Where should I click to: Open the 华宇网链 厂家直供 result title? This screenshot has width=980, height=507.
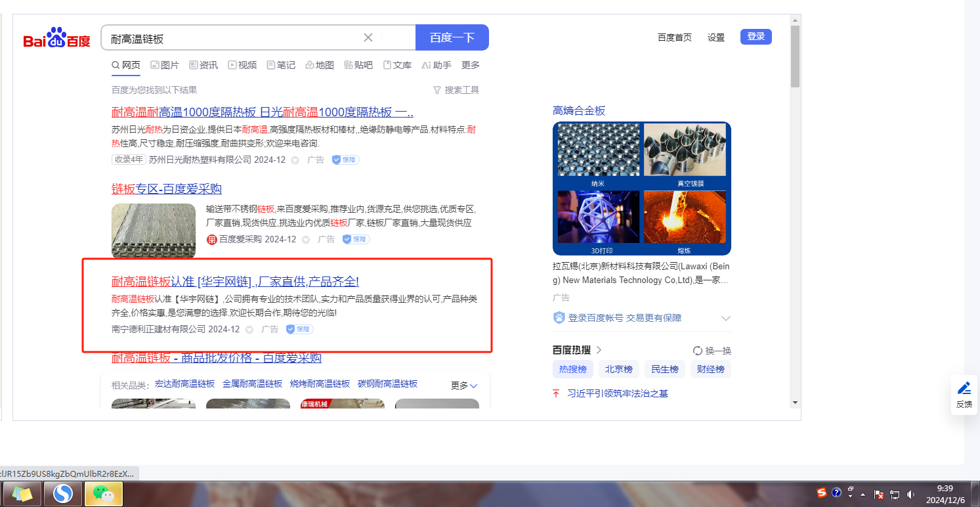point(236,282)
